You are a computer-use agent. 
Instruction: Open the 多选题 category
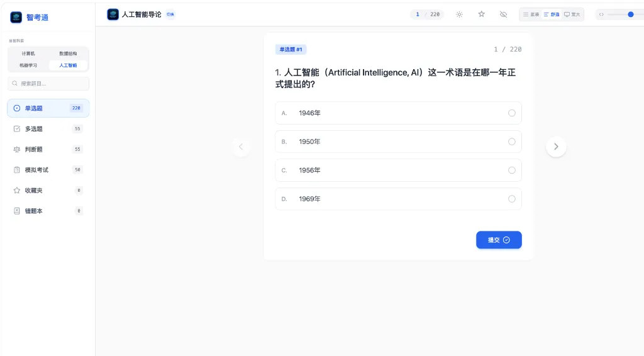coord(48,128)
